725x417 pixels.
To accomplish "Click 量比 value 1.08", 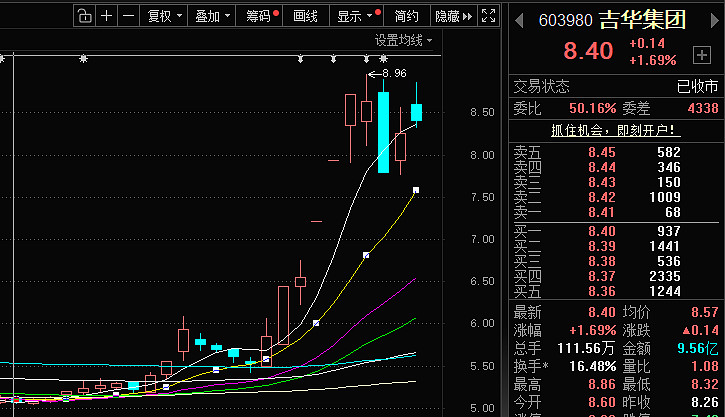I will (x=705, y=366).
